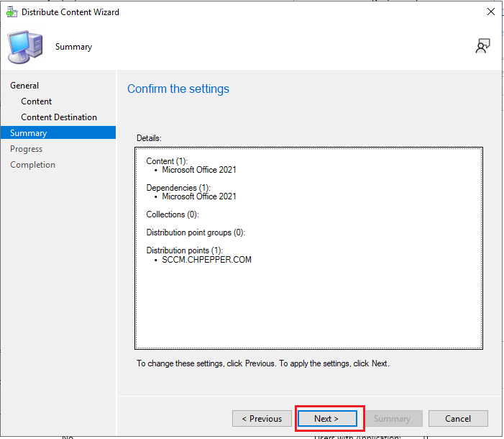Click the Completion step in sidebar
This screenshot has height=439, width=504.
click(33, 165)
